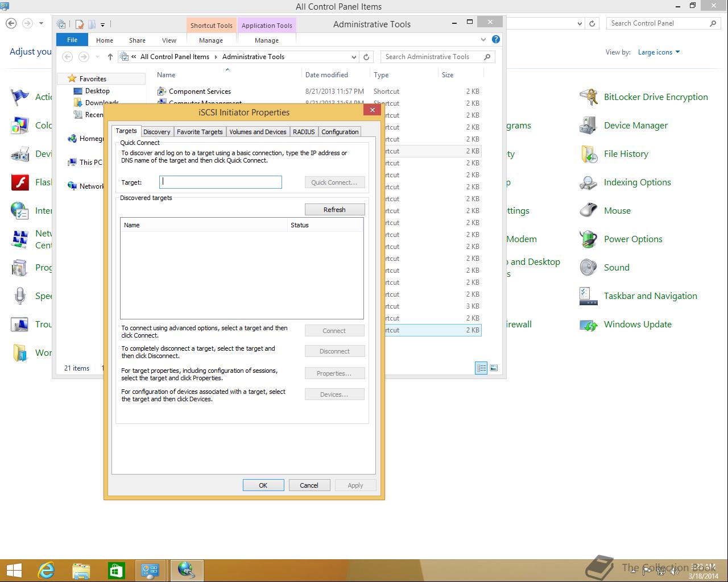Open File History icon
728x582 pixels.
point(589,154)
